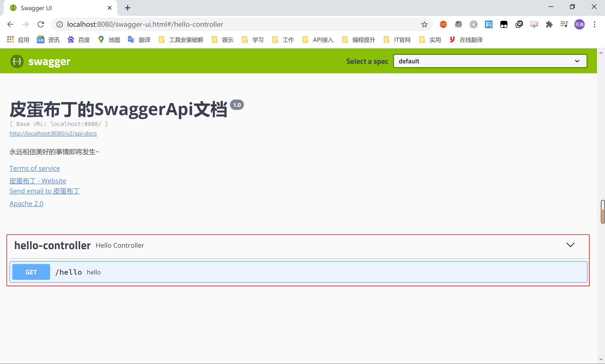The width and height of the screenshot is (605, 364).
Task: Open the purple profile avatar
Action: [x=579, y=24]
